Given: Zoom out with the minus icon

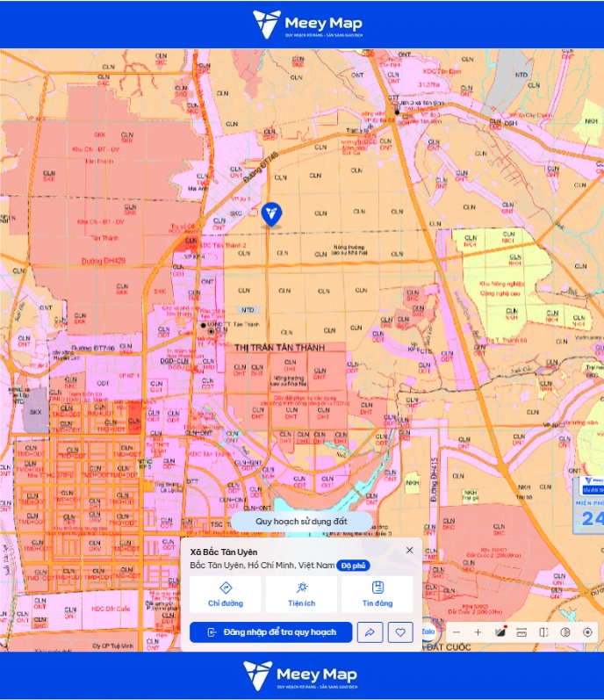Looking at the screenshot, I should tap(457, 632).
